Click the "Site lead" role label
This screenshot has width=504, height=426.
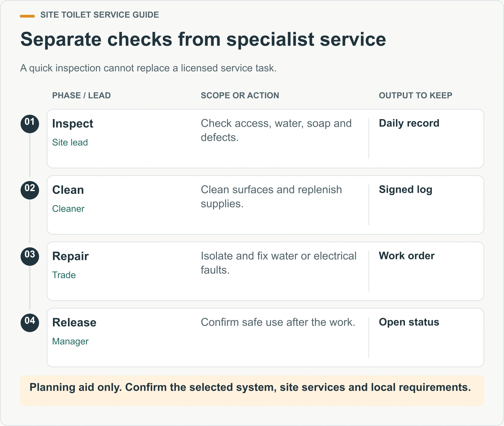pyautogui.click(x=70, y=143)
